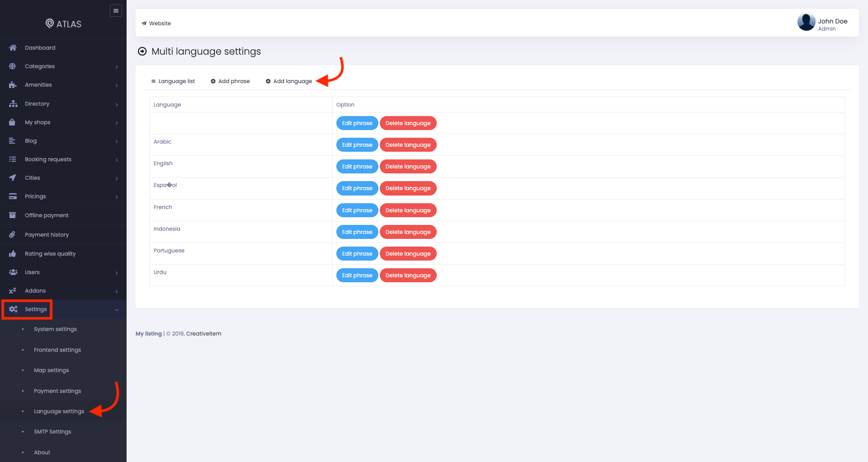Open Map settings submenu item
This screenshot has width=868, height=462.
(x=52, y=370)
